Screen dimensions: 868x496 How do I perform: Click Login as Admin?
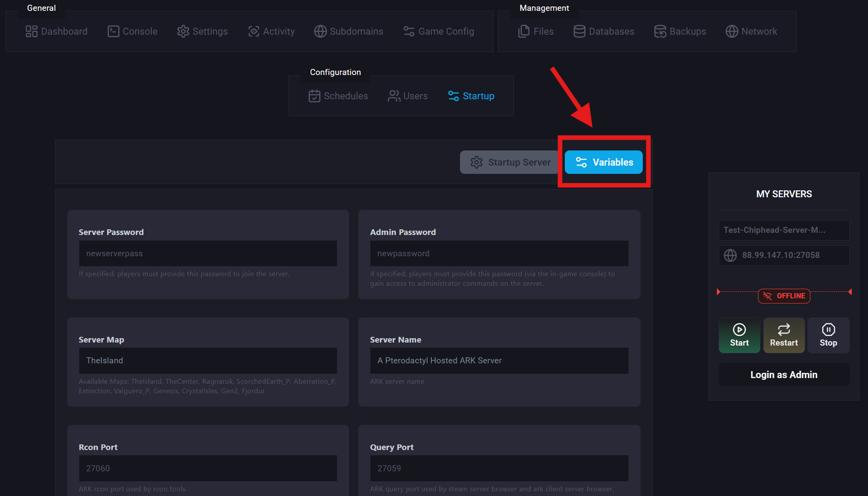tap(784, 375)
